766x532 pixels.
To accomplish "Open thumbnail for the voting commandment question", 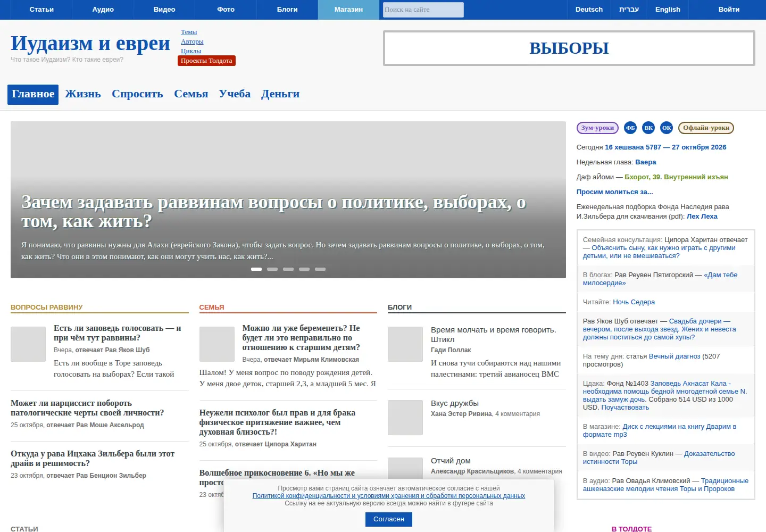I will [x=28, y=344].
